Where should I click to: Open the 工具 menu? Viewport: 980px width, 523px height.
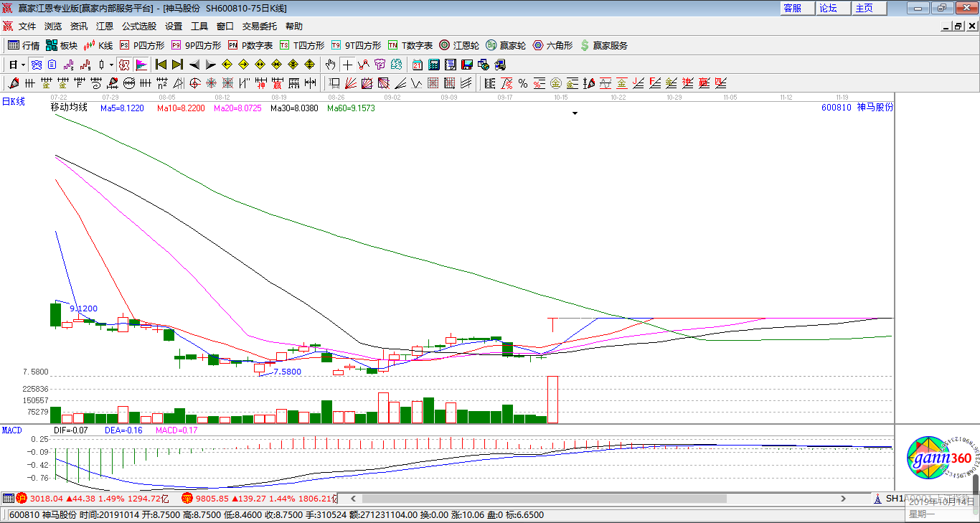click(x=199, y=27)
